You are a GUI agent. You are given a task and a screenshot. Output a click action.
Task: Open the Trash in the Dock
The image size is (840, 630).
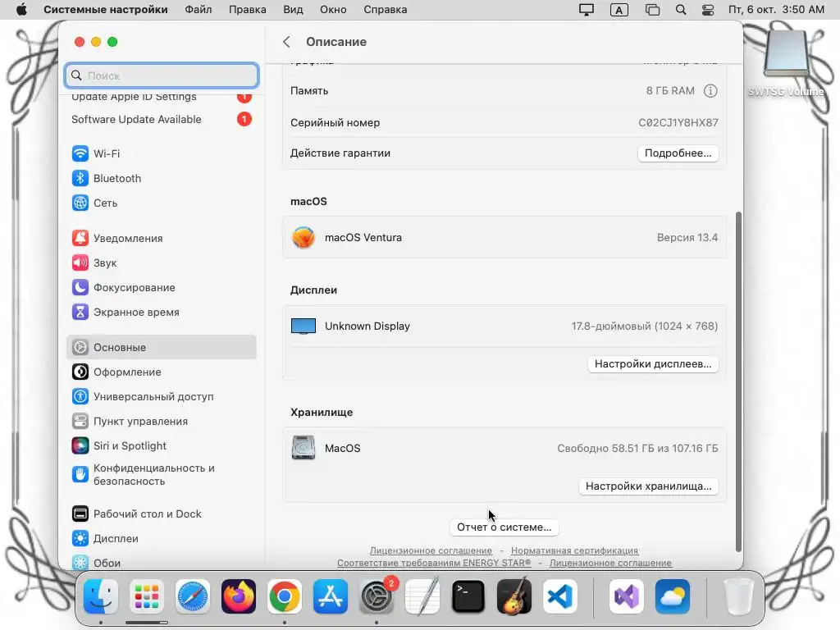(x=739, y=596)
